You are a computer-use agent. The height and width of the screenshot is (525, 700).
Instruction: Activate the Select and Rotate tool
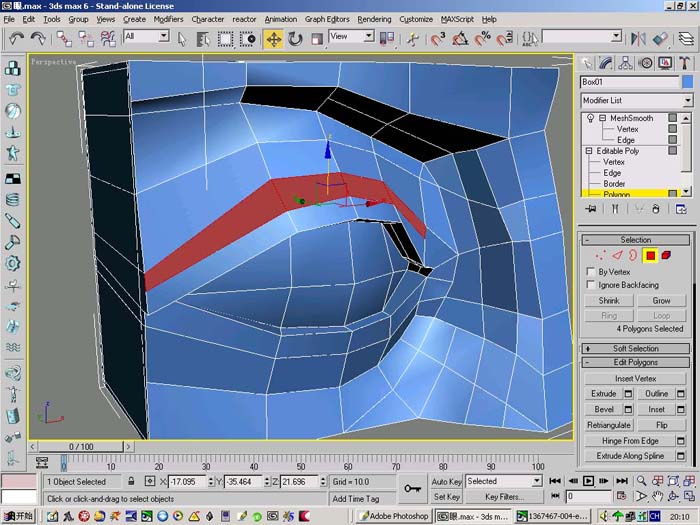click(295, 39)
